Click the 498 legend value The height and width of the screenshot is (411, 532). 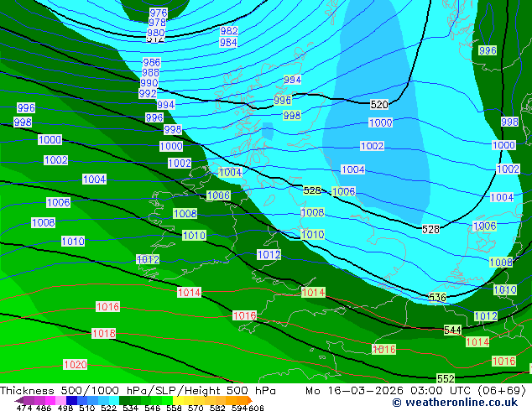point(65,408)
